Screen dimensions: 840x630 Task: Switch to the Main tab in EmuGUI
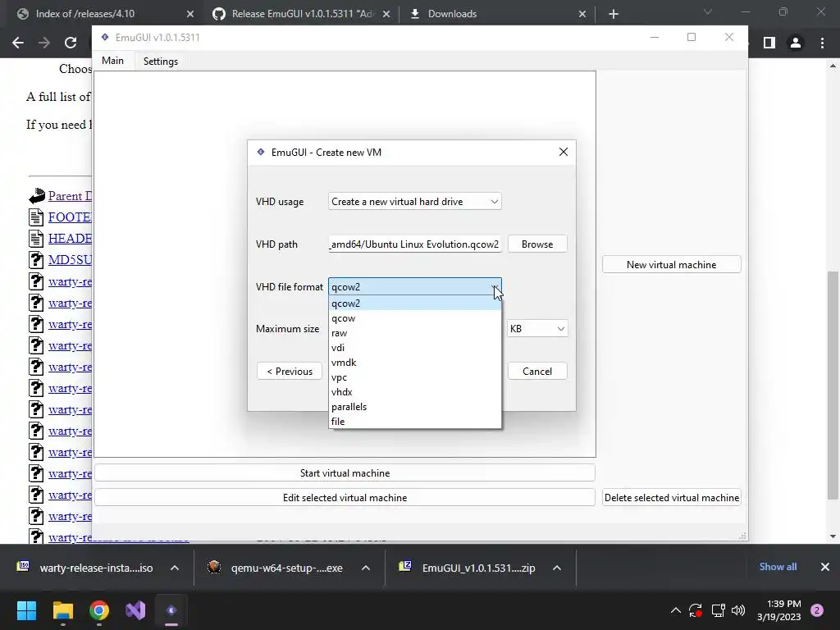[112, 61]
